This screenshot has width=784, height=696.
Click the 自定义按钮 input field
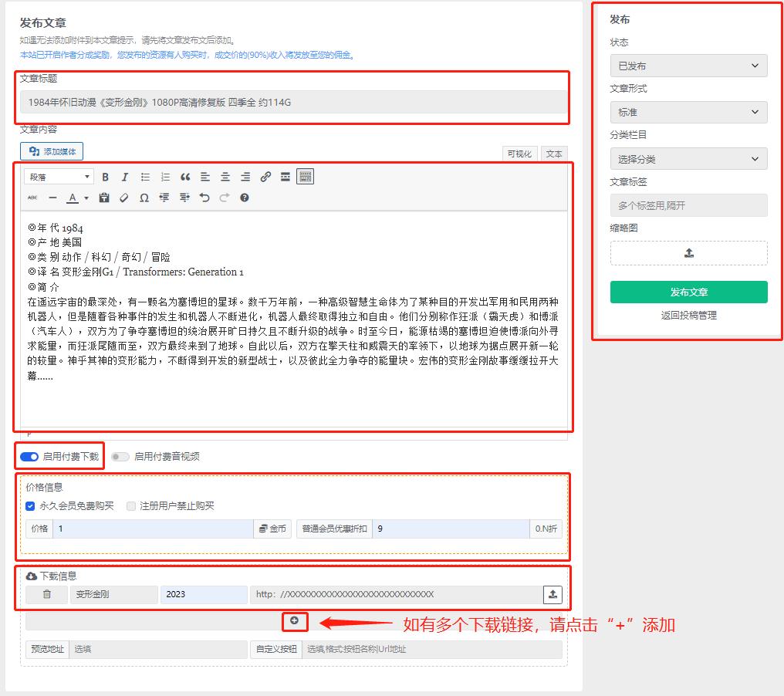pos(432,650)
